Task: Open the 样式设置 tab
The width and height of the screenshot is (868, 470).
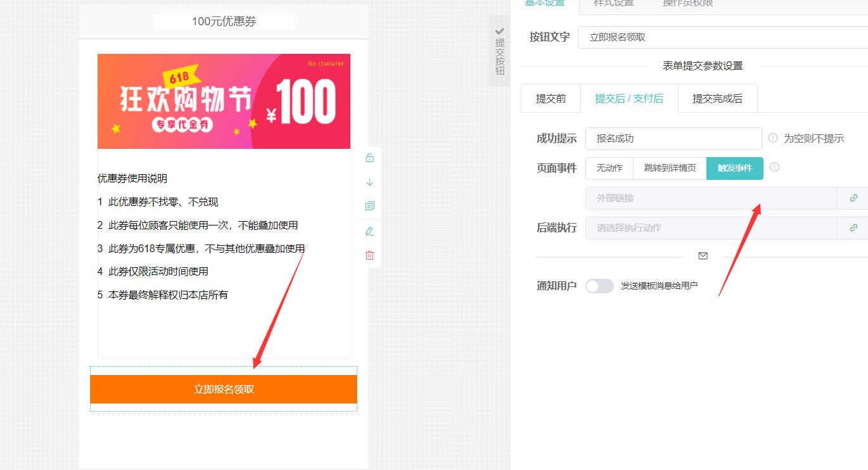Action: [x=613, y=4]
